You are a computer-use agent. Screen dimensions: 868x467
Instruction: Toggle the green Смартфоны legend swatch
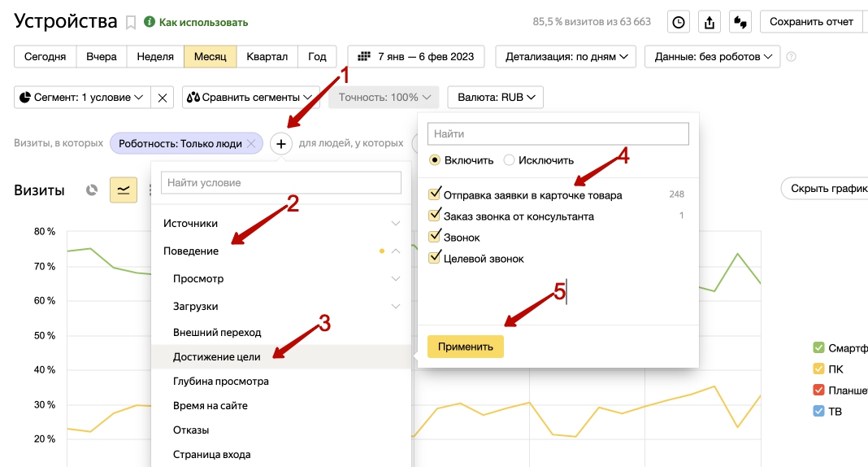pos(818,348)
